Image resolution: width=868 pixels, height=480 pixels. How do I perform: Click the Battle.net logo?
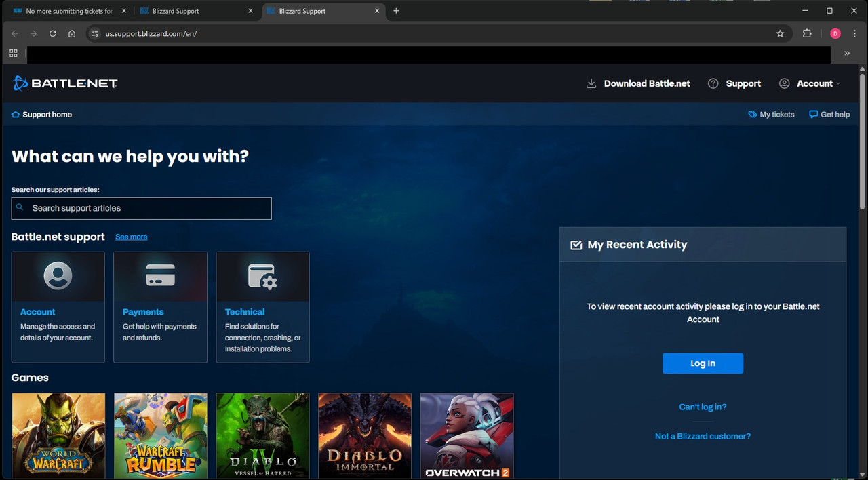pos(65,83)
